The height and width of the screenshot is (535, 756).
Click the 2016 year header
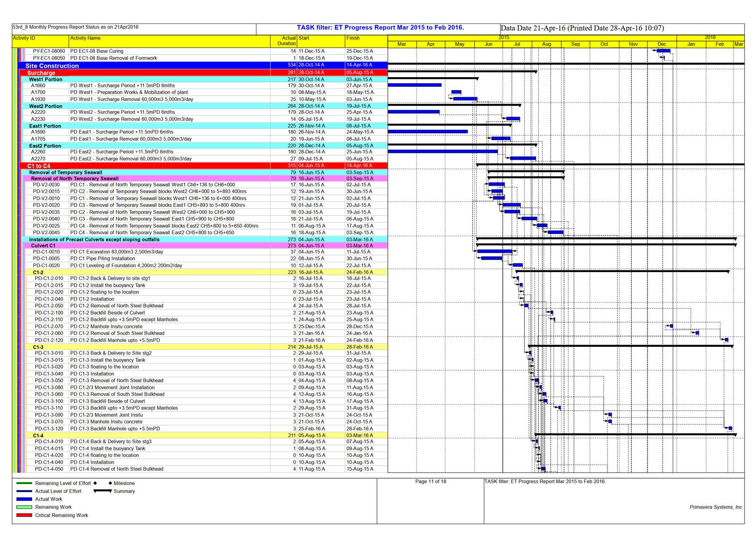click(710, 38)
